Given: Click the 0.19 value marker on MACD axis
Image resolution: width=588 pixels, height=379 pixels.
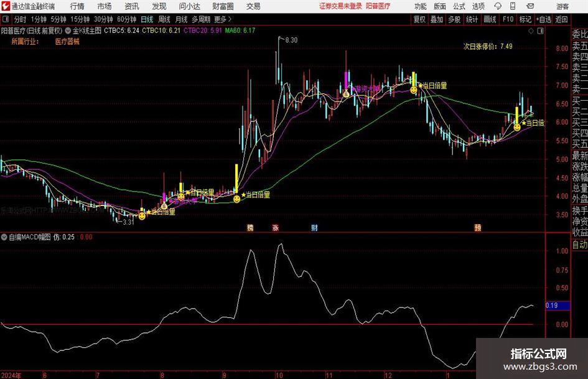Looking at the screenshot, I should pos(558,306).
